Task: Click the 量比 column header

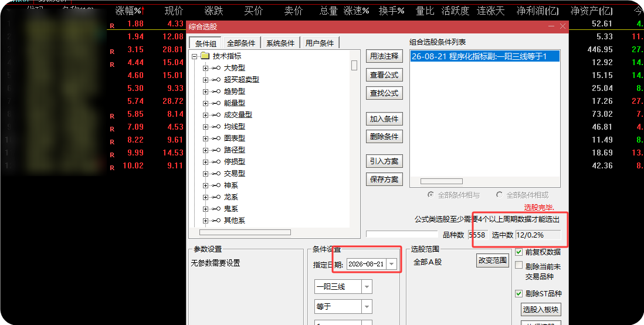Action: (425, 11)
